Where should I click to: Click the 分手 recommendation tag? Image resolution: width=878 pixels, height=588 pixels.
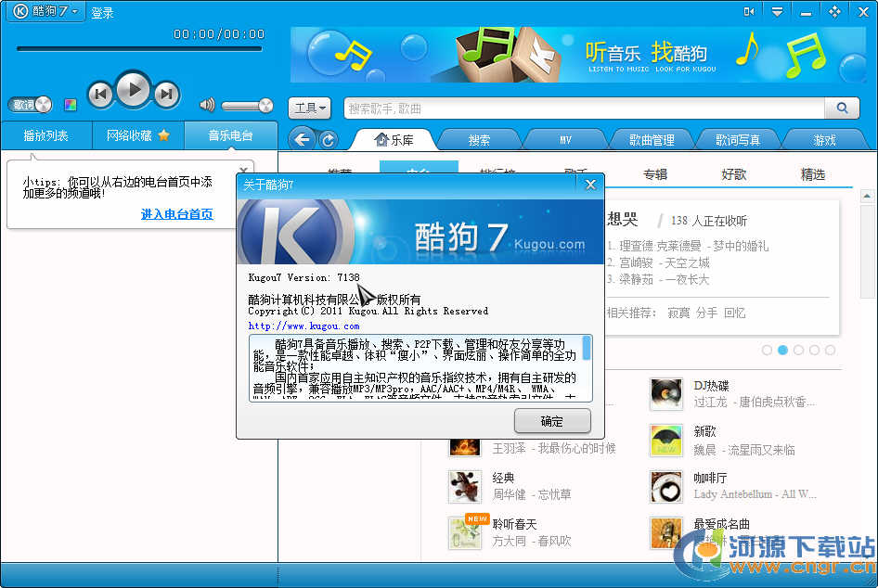(x=706, y=313)
